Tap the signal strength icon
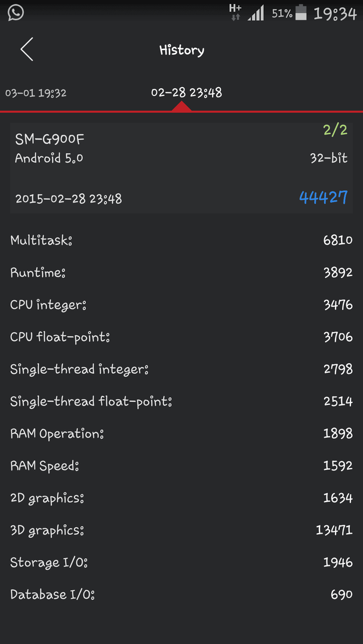Image resolution: width=363 pixels, height=644 pixels. [256, 13]
